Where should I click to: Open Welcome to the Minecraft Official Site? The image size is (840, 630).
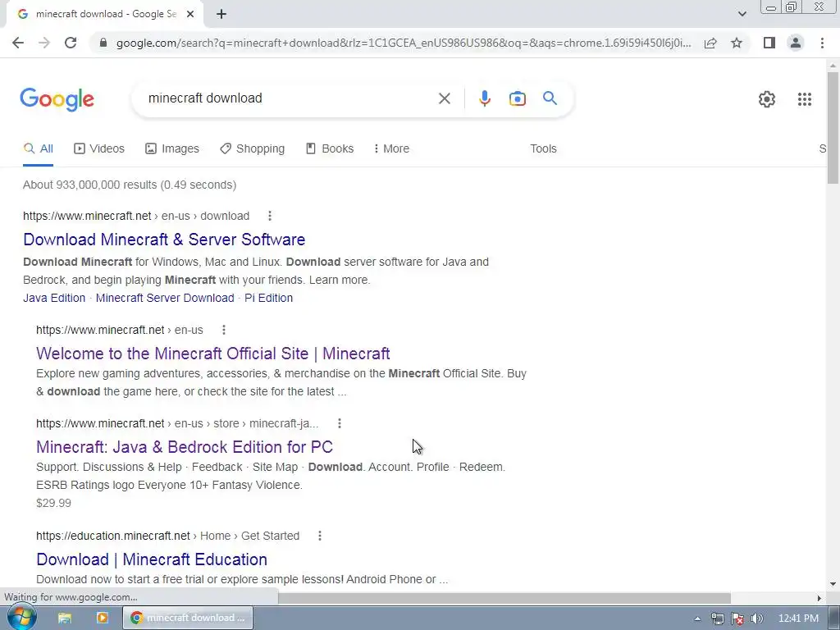click(212, 354)
